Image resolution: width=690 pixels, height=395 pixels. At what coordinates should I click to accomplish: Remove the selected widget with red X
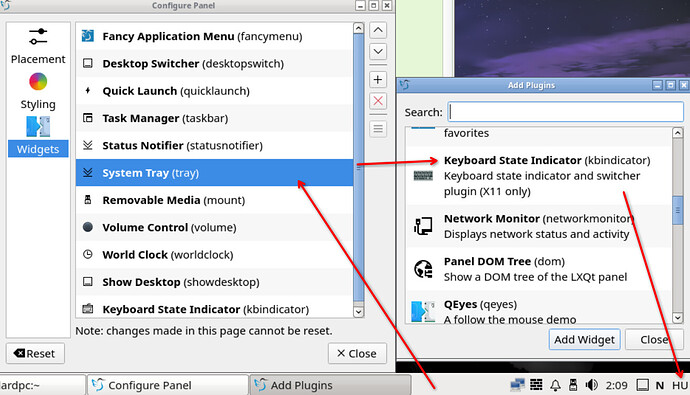click(378, 101)
